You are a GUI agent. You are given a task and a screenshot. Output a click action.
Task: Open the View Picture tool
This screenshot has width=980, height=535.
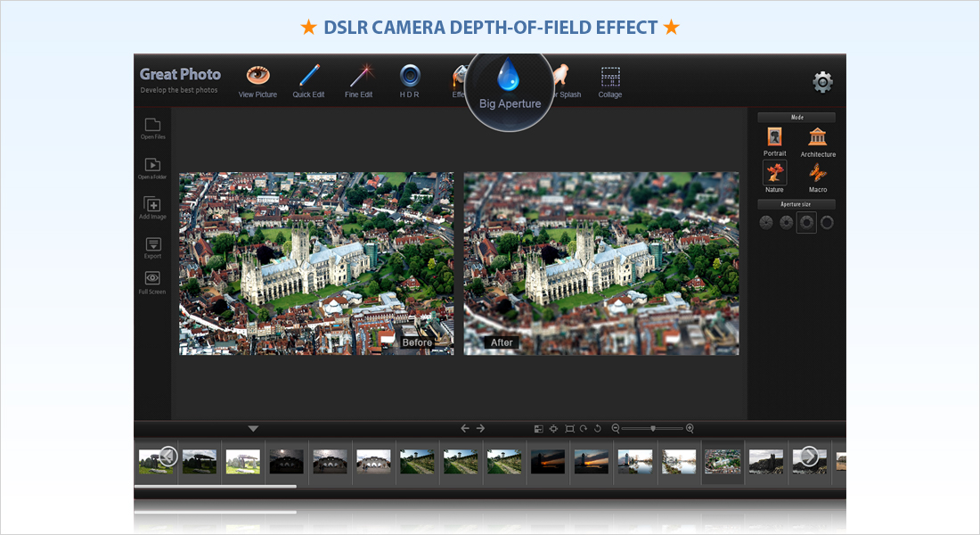(x=257, y=77)
